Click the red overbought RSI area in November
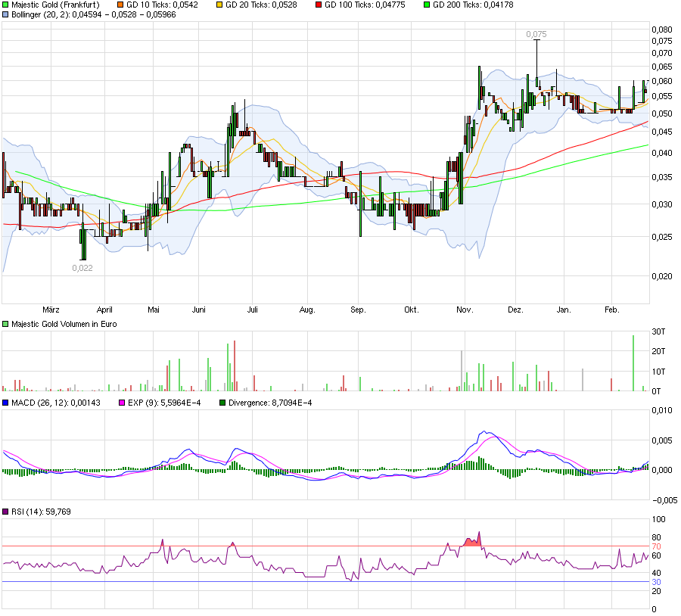681x616 pixels. tap(472, 542)
